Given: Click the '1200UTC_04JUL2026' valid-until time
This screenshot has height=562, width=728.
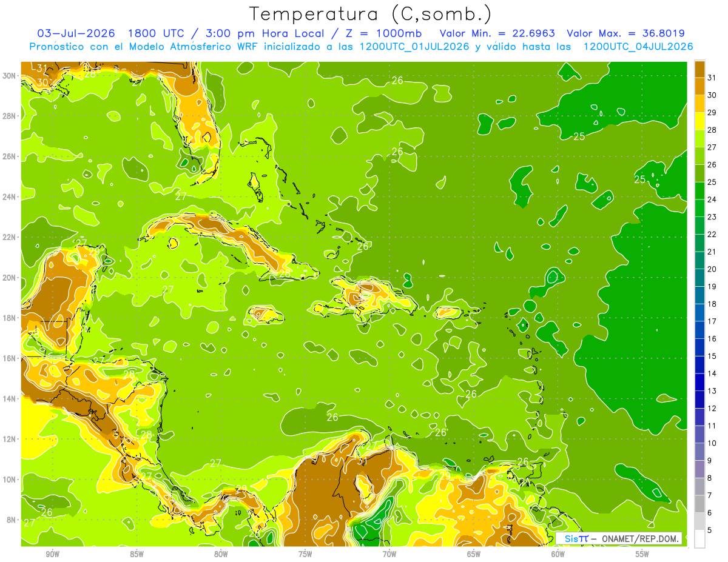Looking at the screenshot, I should [638, 47].
